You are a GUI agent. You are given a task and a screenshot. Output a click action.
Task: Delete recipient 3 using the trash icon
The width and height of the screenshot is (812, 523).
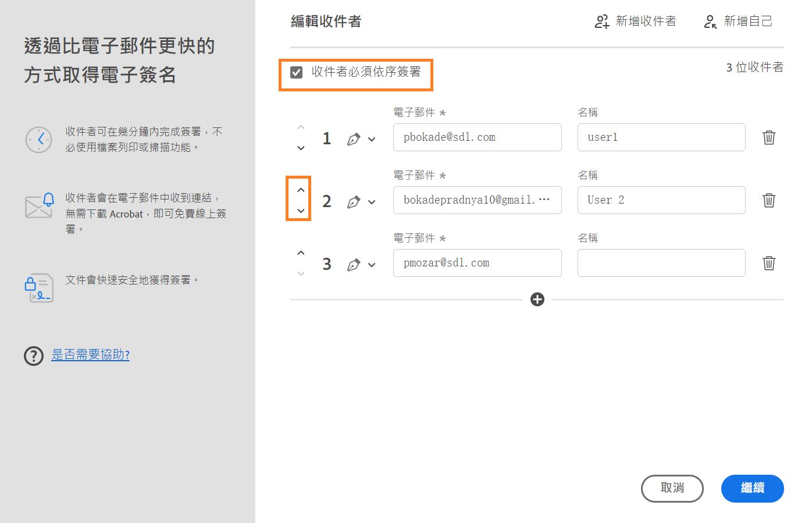click(x=768, y=263)
